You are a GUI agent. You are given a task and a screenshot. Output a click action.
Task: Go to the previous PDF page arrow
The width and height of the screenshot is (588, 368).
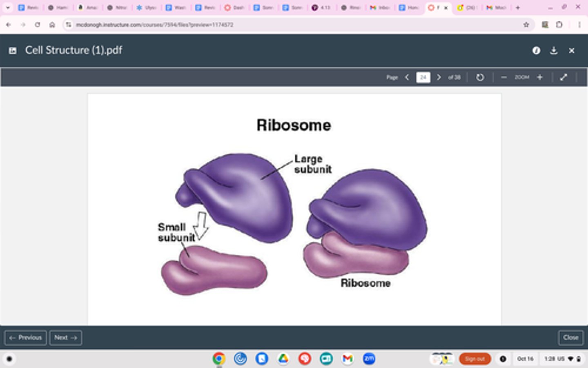pos(407,77)
